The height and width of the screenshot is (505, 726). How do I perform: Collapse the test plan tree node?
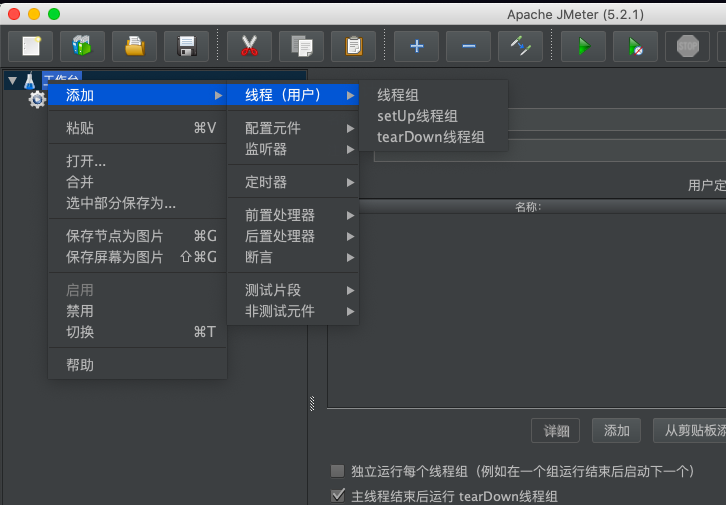(13, 81)
